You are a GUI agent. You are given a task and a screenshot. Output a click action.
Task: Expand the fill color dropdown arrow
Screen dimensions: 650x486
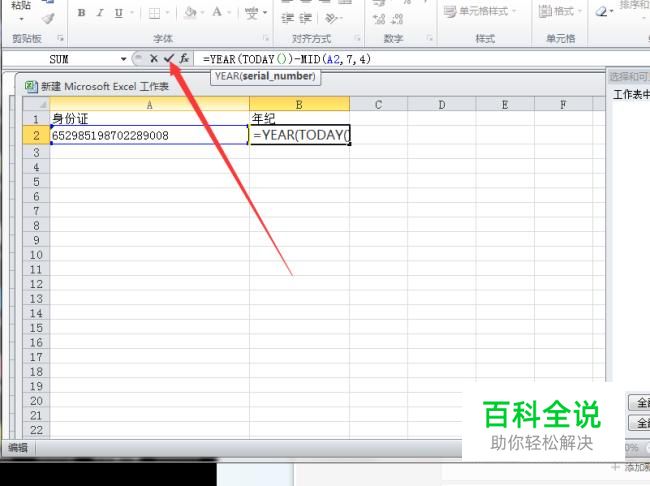(203, 13)
